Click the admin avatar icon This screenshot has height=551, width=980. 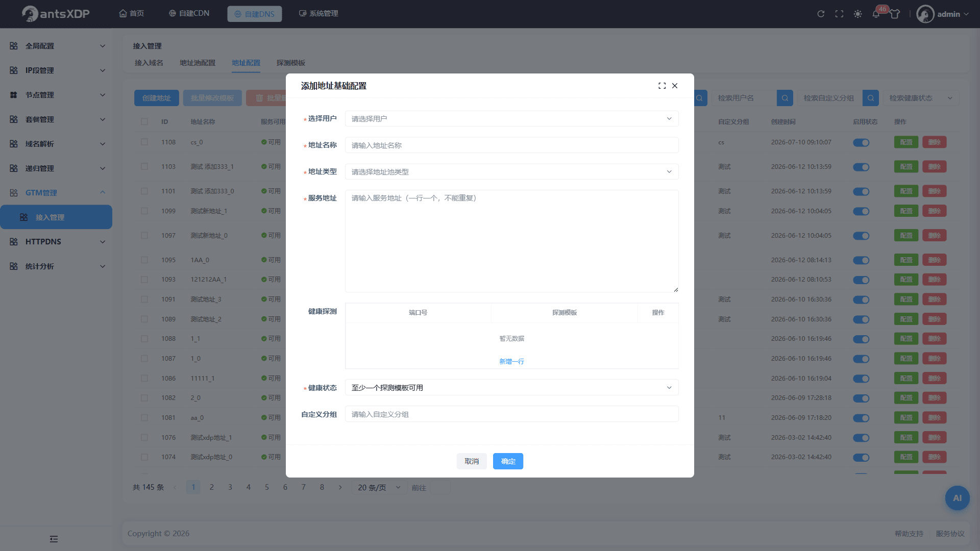[x=925, y=14]
